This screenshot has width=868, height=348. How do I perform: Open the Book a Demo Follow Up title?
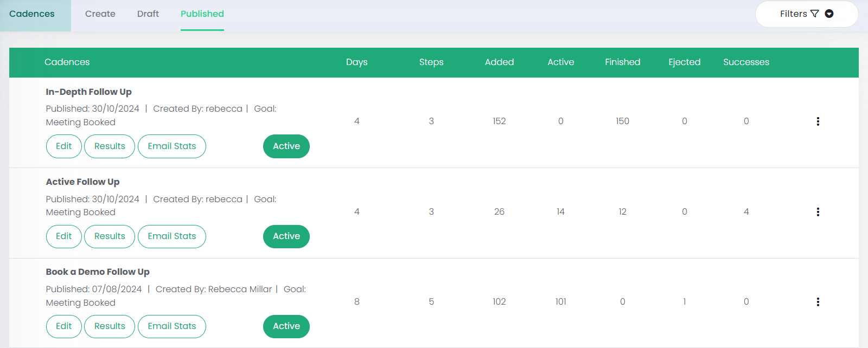click(x=98, y=272)
